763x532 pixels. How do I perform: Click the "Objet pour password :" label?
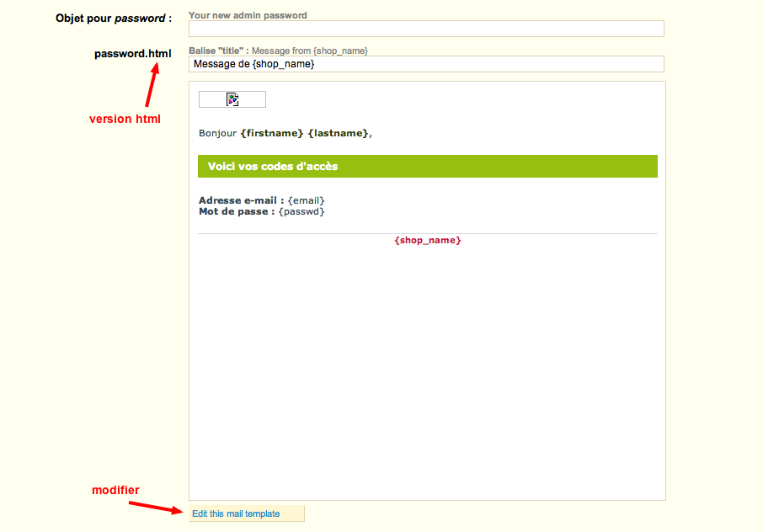pyautogui.click(x=113, y=18)
